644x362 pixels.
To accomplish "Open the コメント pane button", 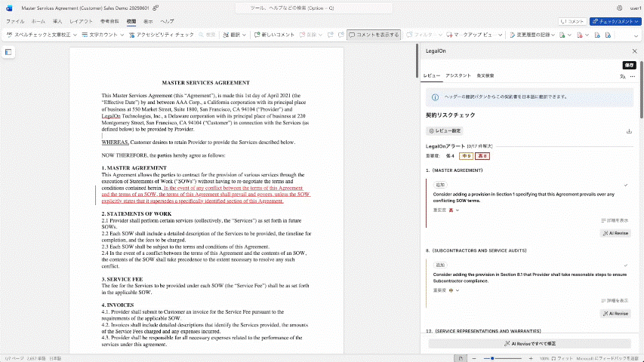I will coord(572,21).
